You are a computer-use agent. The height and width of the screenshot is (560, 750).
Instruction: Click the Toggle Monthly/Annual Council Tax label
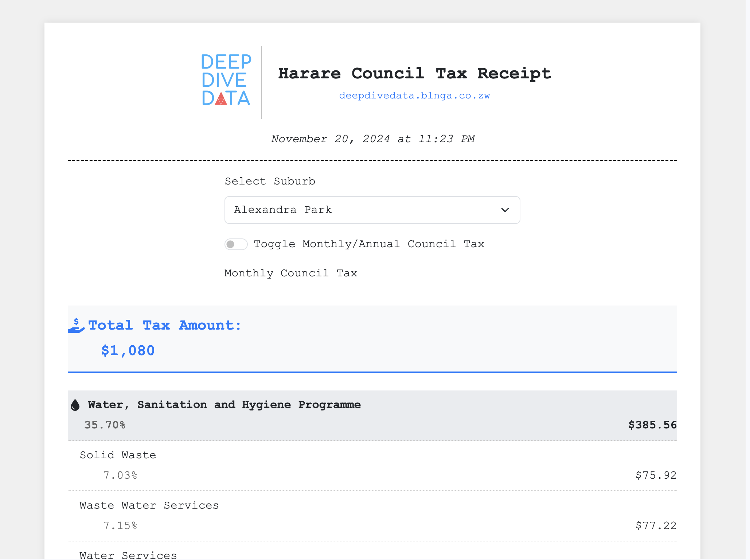pyautogui.click(x=369, y=244)
